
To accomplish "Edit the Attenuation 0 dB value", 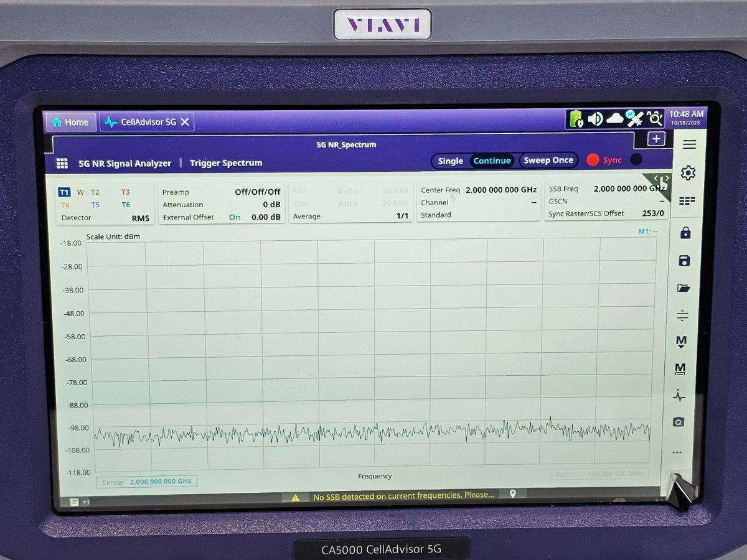I will click(222, 205).
